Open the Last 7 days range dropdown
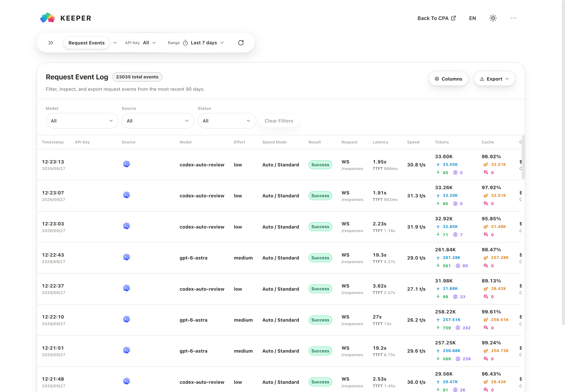Image resolution: width=565 pixels, height=392 pixels. tap(207, 43)
